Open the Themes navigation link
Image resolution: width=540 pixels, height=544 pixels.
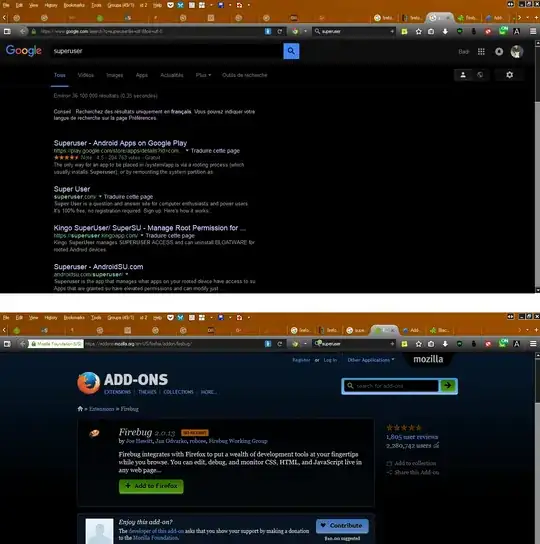coord(147,392)
